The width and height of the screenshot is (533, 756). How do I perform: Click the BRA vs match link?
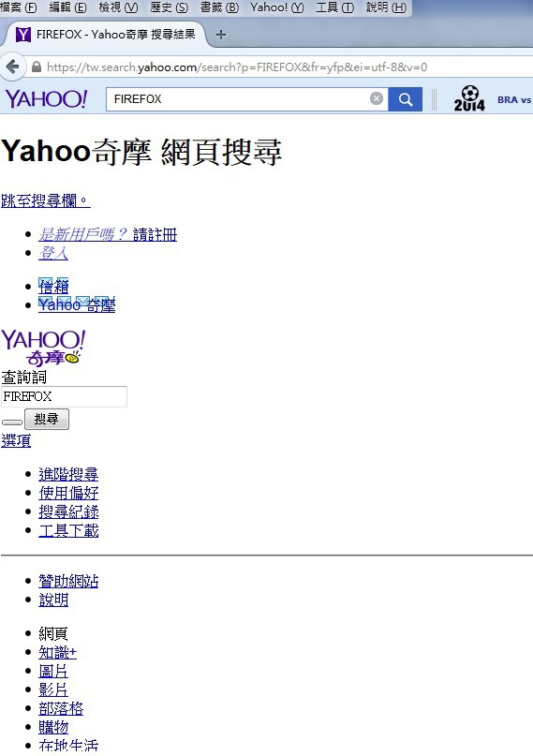click(514, 100)
